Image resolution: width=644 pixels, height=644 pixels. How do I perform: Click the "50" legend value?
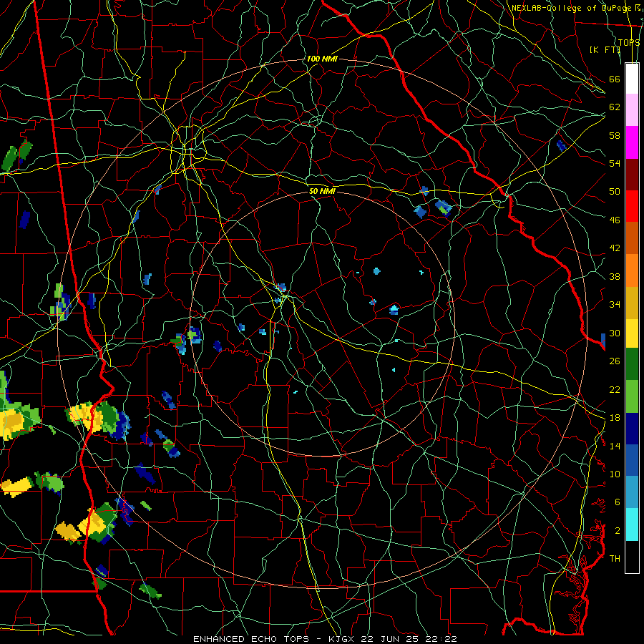(615, 192)
